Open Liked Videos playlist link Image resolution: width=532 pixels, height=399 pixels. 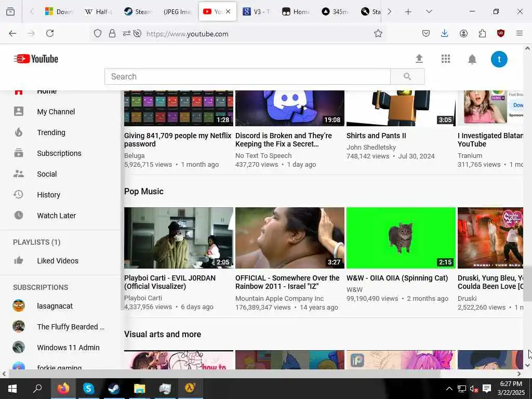(58, 261)
